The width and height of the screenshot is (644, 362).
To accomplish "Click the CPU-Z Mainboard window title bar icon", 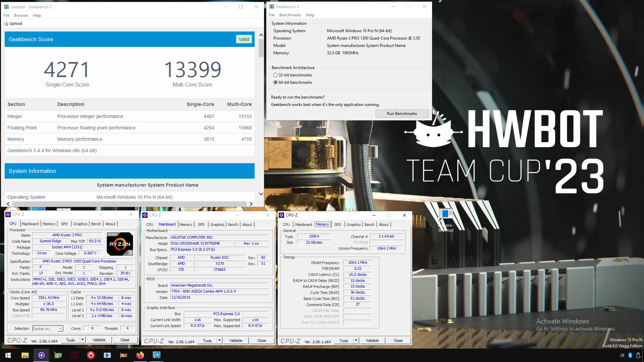I will coord(145,215).
